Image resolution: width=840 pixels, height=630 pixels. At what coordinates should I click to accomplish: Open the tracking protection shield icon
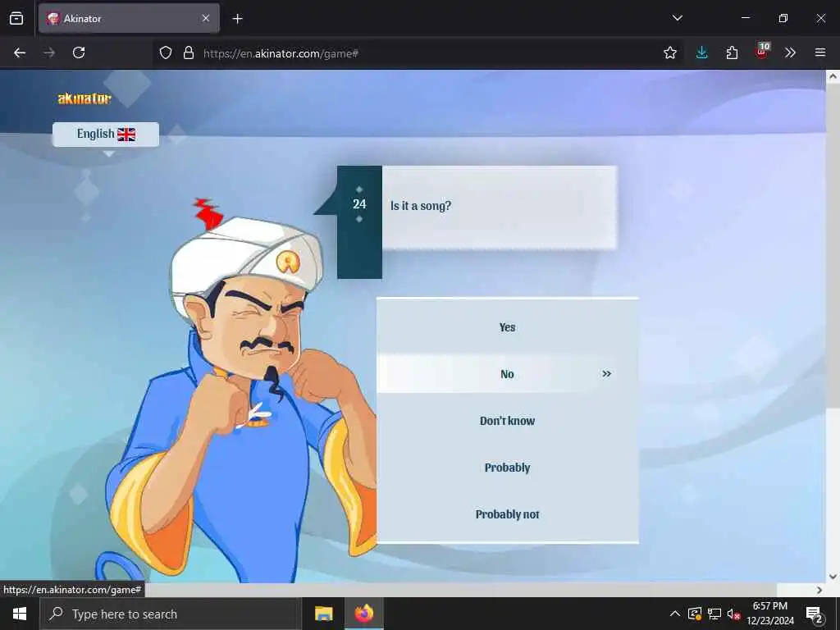[x=166, y=52]
